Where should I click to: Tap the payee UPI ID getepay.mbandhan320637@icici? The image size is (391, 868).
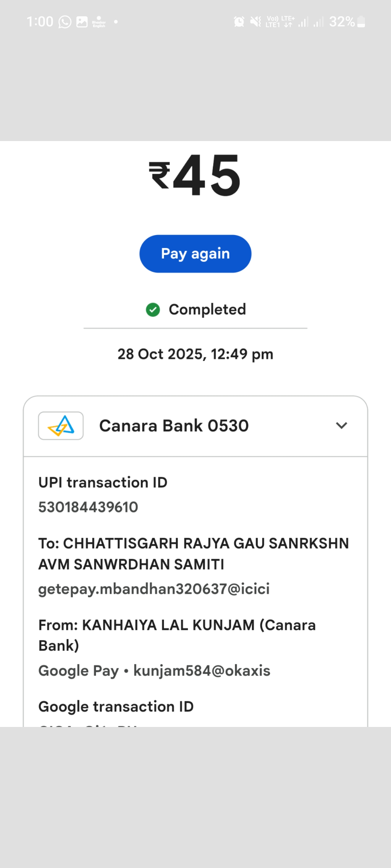(x=154, y=589)
